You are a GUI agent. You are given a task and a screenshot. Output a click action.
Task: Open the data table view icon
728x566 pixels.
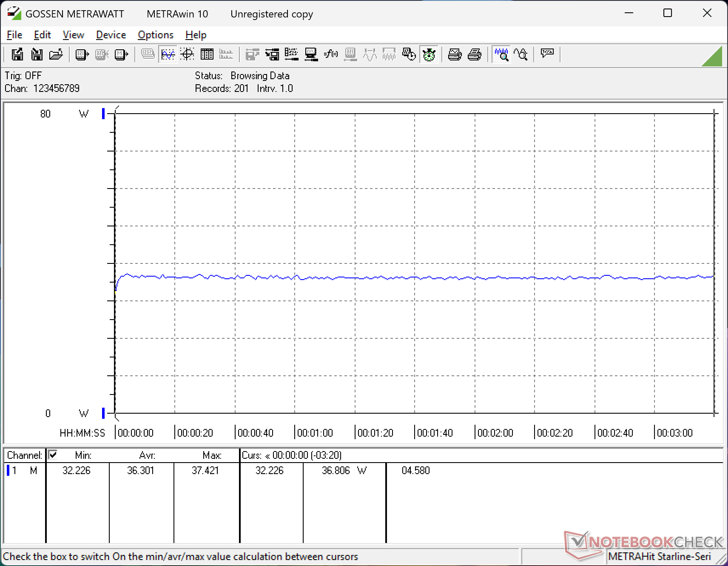pyautogui.click(x=207, y=54)
